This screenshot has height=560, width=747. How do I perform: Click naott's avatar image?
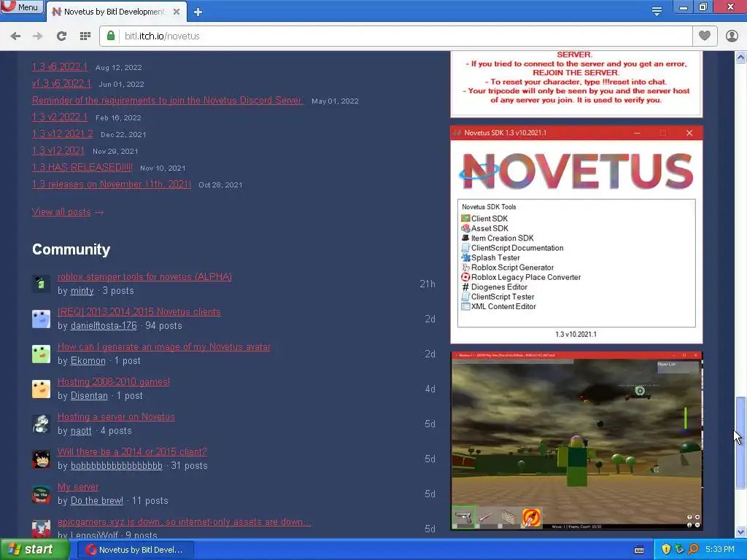click(x=41, y=424)
